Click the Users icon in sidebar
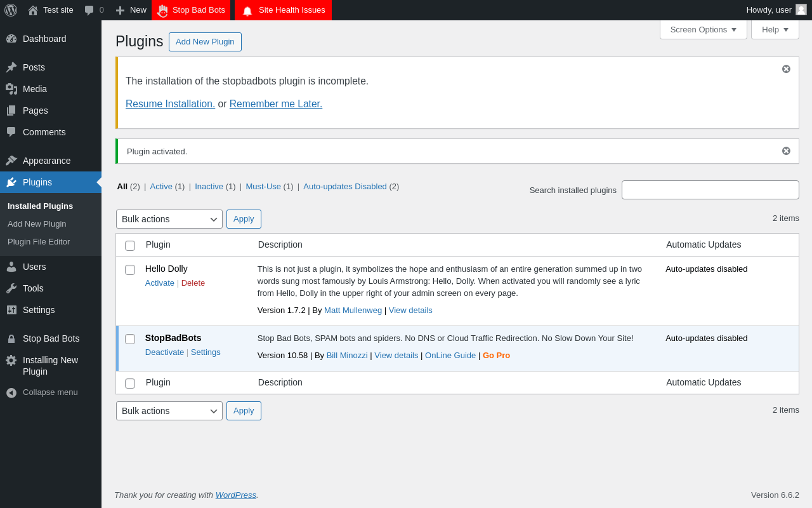This screenshot has width=812, height=508. [x=11, y=267]
